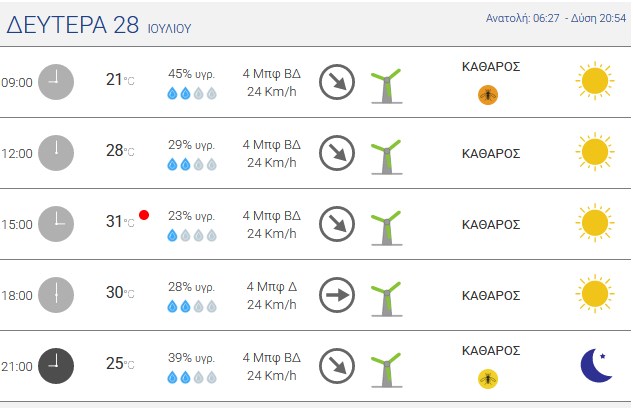The image size is (633, 408).
Task: Click the humidity droplets under 23% υγρ.
Action: (x=192, y=235)
